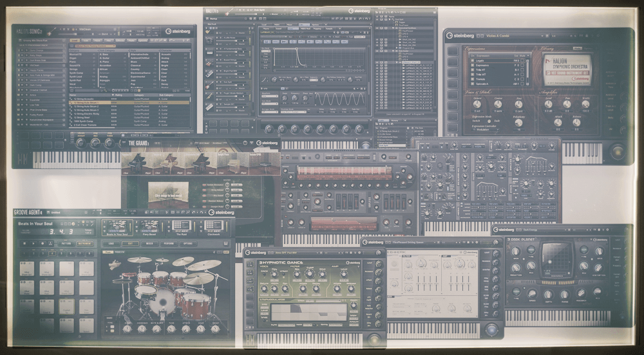Show the keyboard icon right of Groove Agent OPTIONS
The width and height of the screenshot is (644, 355).
coord(226,244)
